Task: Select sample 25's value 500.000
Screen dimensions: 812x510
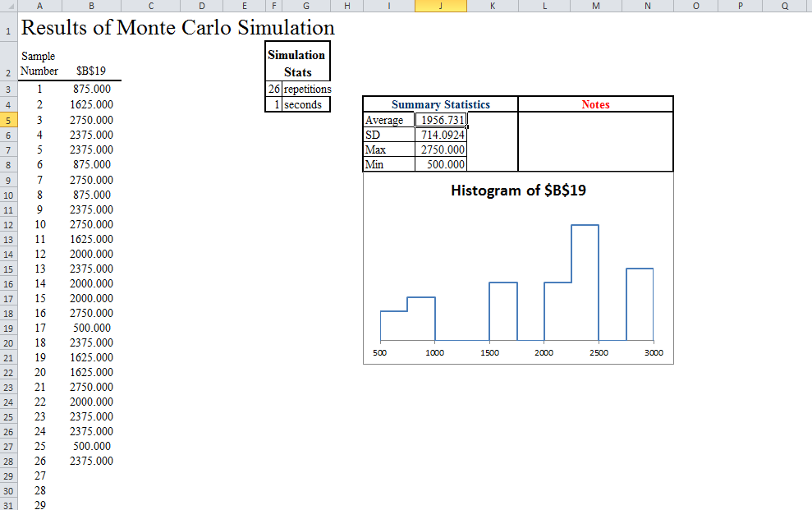Action: tap(92, 446)
